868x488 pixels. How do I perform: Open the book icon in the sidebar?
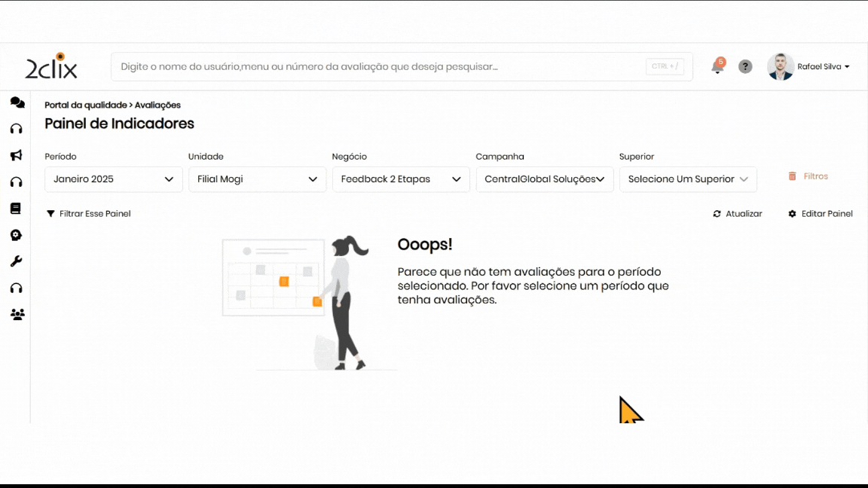point(16,209)
